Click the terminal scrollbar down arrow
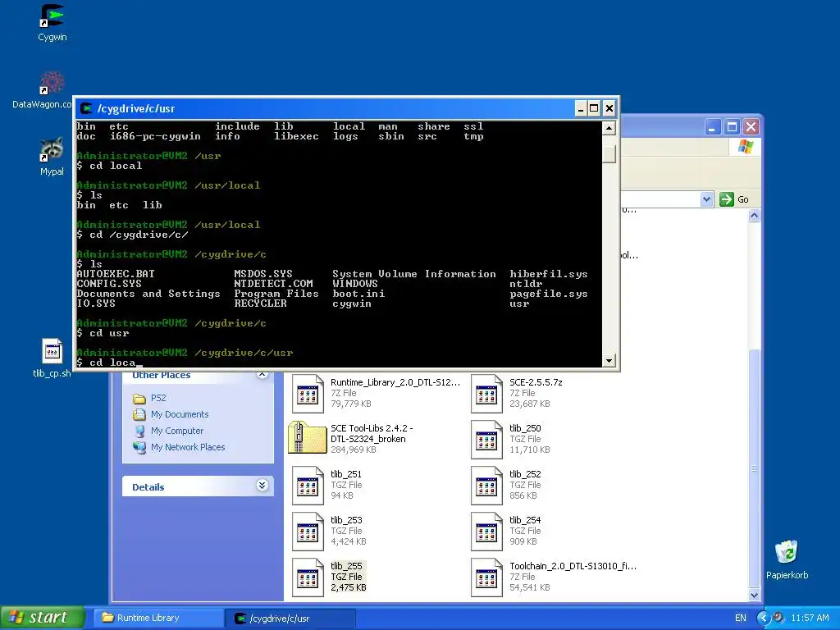This screenshot has height=630, width=840. point(609,361)
